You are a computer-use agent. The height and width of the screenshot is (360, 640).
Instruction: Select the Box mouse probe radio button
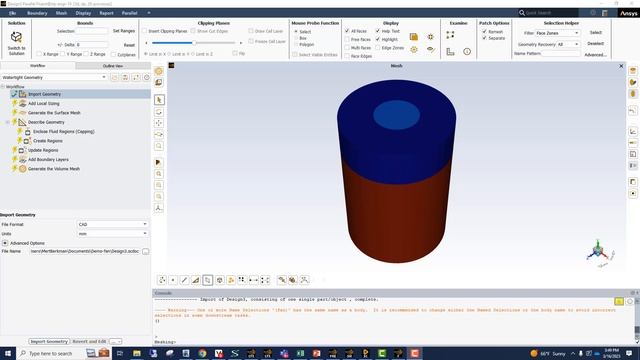pos(296,38)
